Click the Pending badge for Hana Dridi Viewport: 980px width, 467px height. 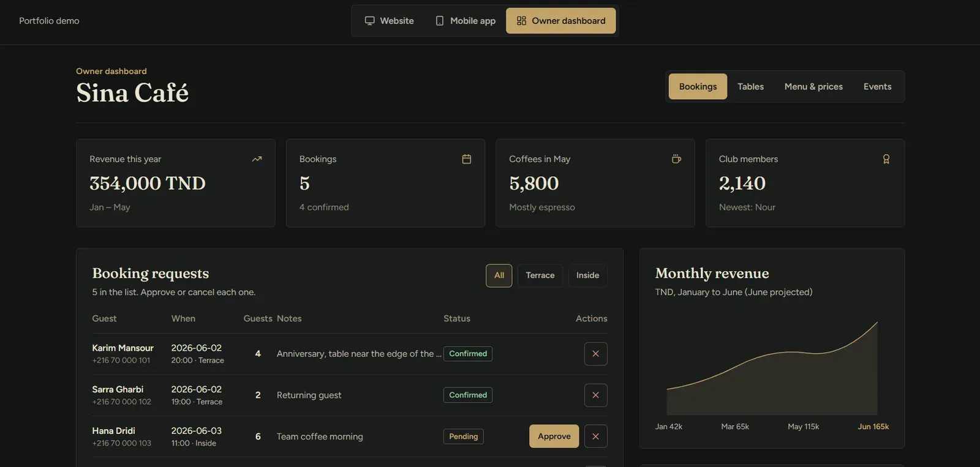tap(463, 436)
